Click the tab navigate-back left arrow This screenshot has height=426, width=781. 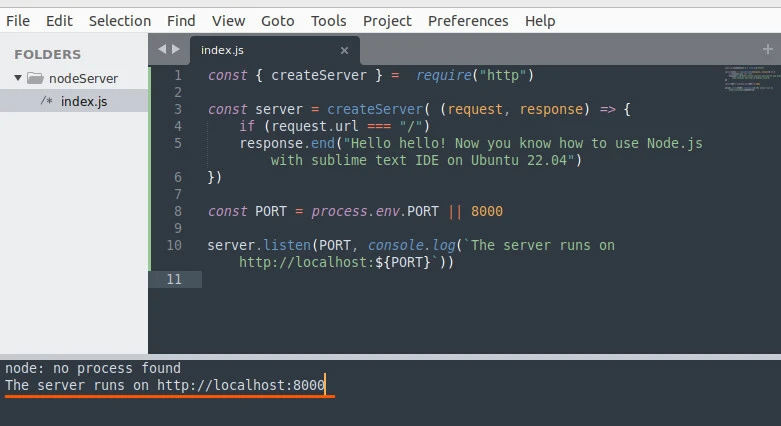tap(162, 49)
